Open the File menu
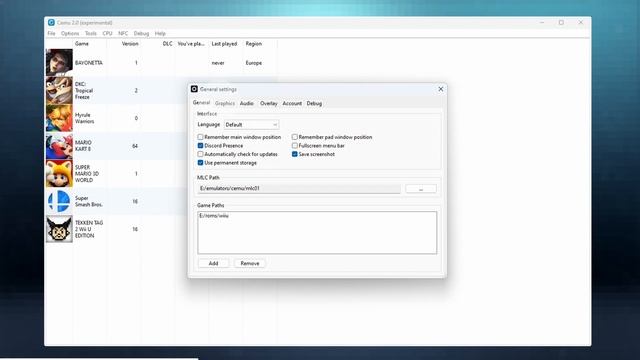The height and width of the screenshot is (360, 640). coord(51,33)
